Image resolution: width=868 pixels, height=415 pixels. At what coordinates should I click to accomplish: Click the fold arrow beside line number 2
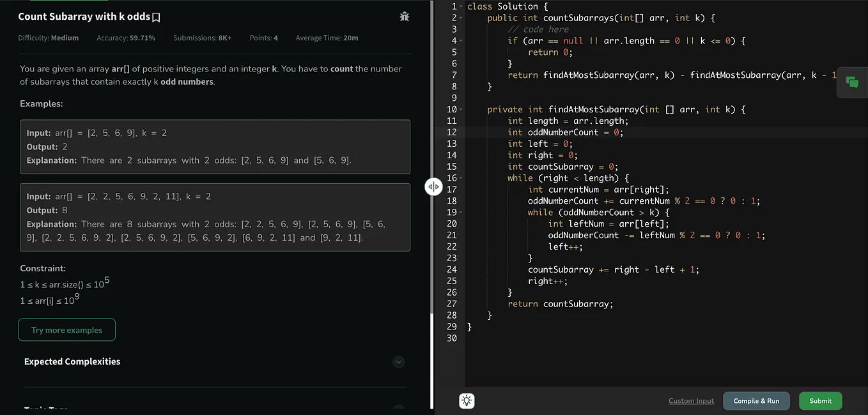pos(462,18)
